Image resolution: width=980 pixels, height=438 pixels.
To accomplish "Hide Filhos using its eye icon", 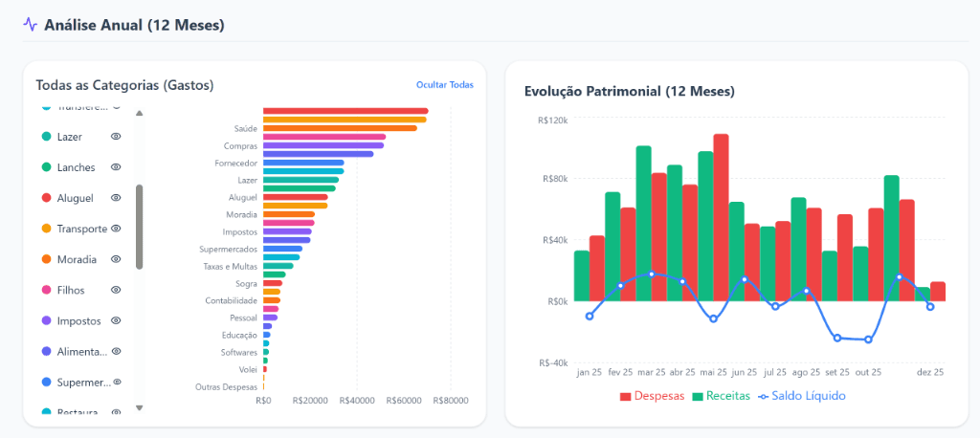I will (116, 290).
